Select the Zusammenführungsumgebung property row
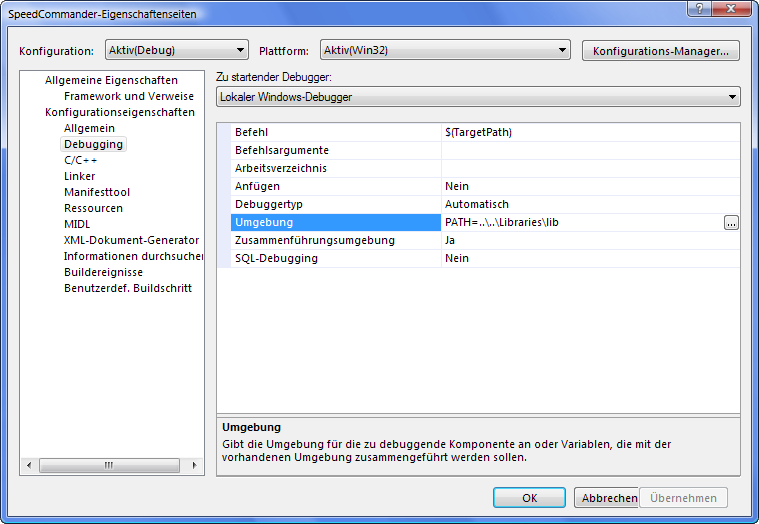Viewport: 759px width, 524px height. 335,240
